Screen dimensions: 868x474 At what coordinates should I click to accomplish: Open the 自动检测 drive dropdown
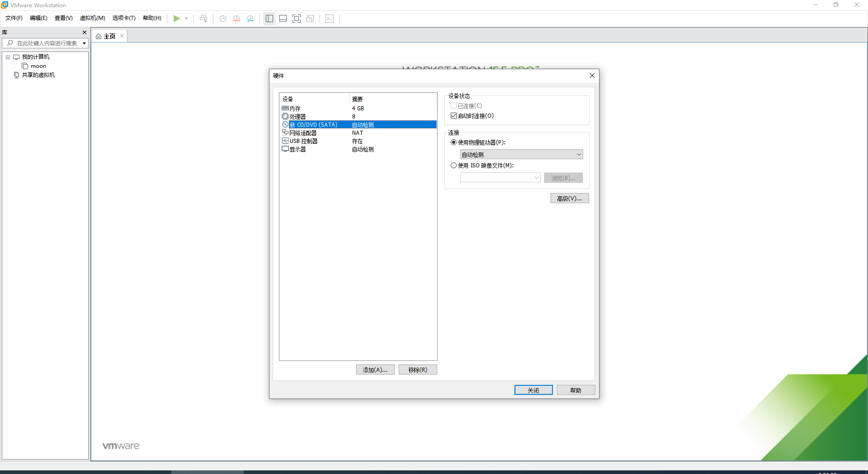pos(521,155)
